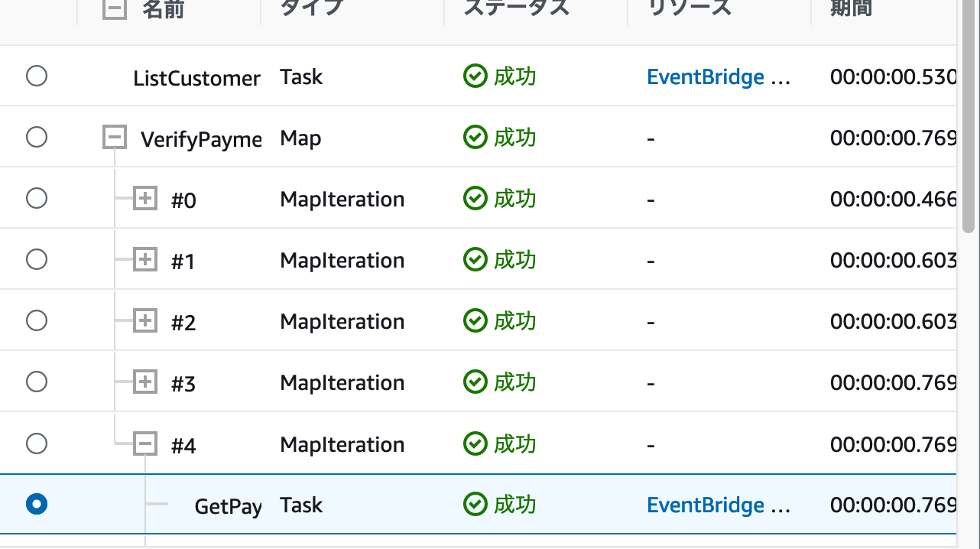Screen dimensions: 980x549
Task: Open EventBridge resource link for GetPay
Action: [719, 505]
